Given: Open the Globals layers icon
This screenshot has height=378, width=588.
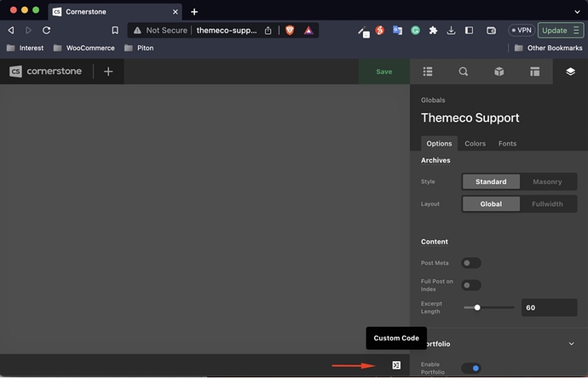Looking at the screenshot, I should [570, 72].
